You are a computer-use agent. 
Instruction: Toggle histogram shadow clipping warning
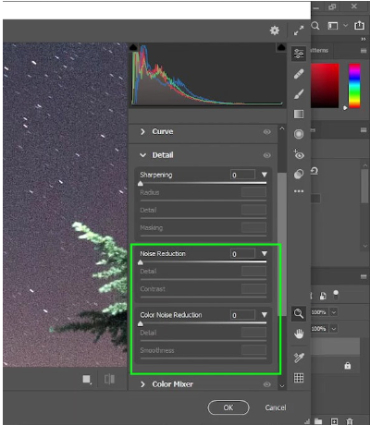(x=133, y=47)
